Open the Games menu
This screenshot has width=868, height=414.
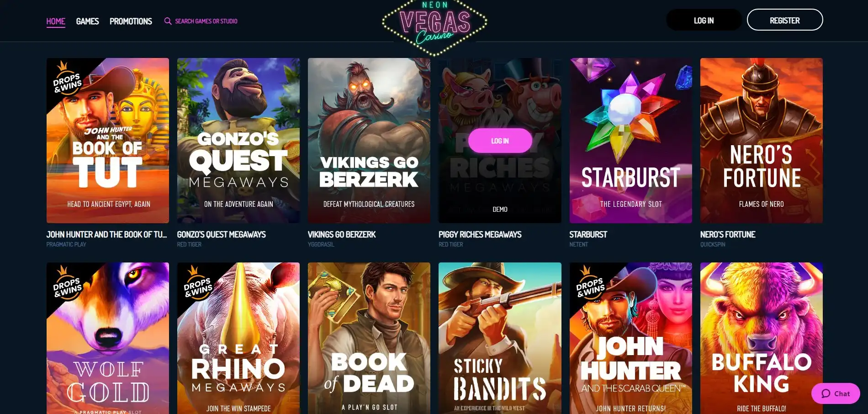click(x=87, y=21)
